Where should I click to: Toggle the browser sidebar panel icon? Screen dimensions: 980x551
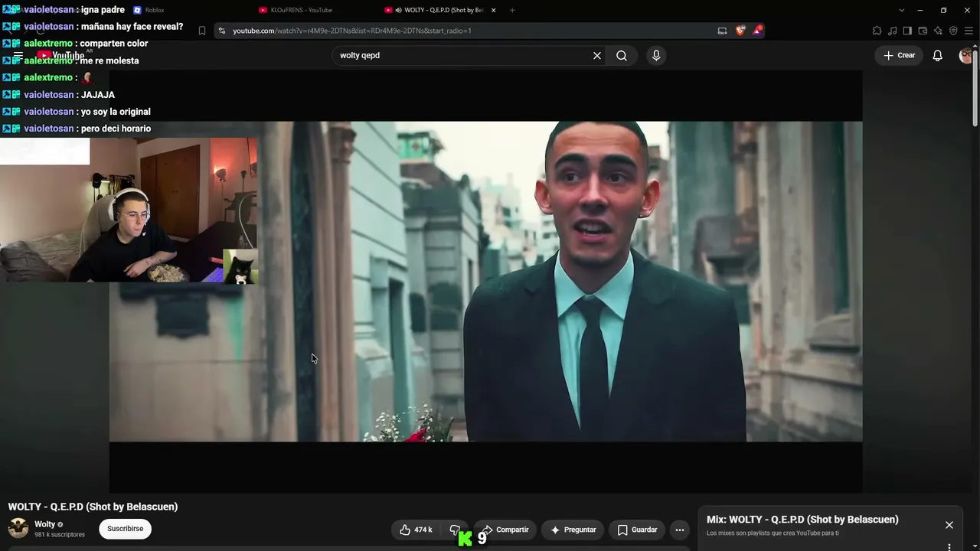click(907, 31)
